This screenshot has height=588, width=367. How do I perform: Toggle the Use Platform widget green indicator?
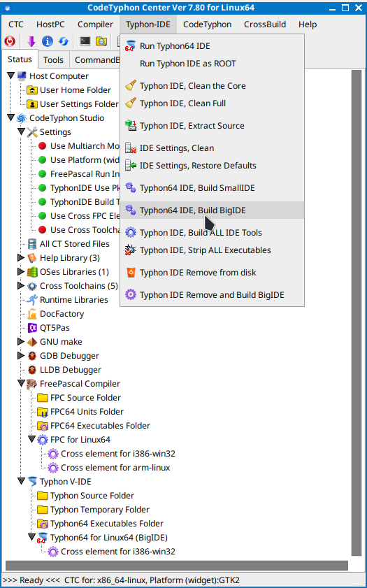pos(43,160)
